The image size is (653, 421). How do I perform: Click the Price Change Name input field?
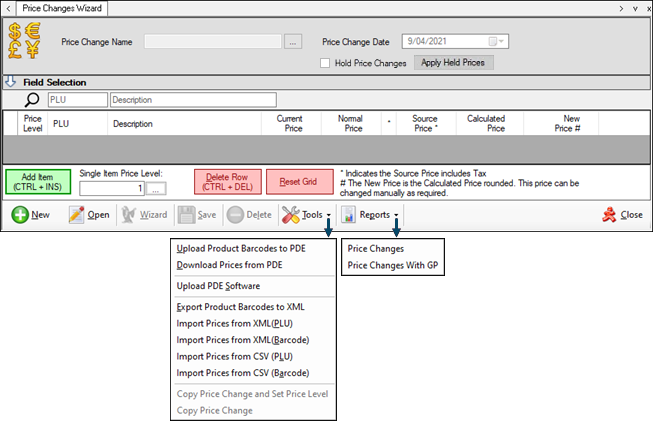(213, 42)
